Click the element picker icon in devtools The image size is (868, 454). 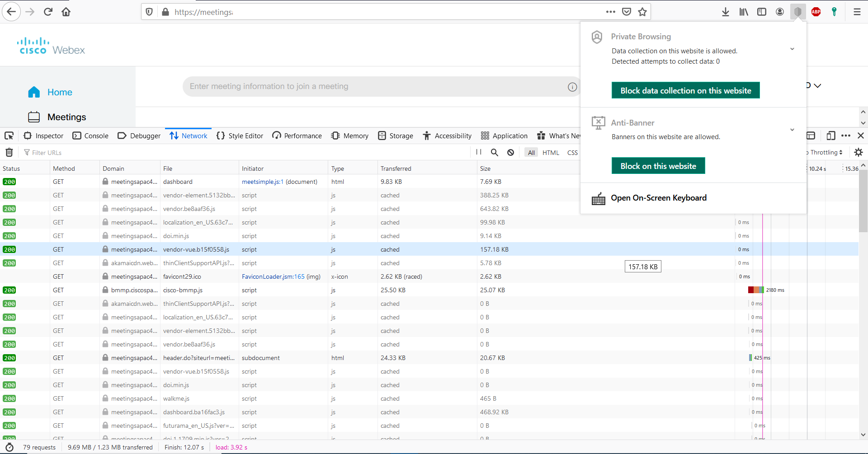tap(9, 136)
